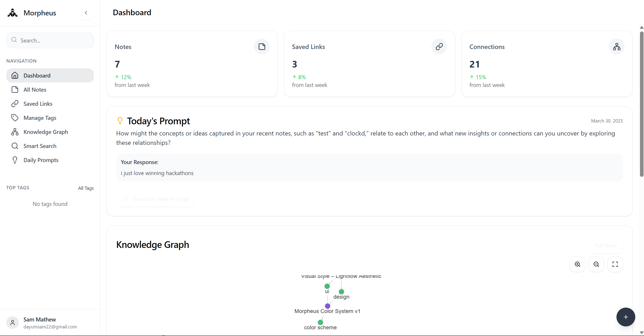Select Smart Search in sidebar
The height and width of the screenshot is (336, 644).
(x=40, y=146)
